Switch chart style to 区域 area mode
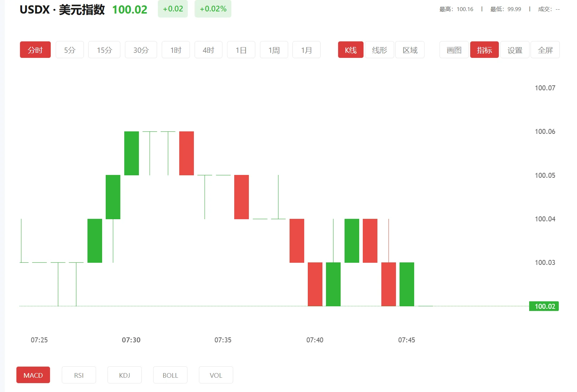The image size is (577, 392). [410, 50]
